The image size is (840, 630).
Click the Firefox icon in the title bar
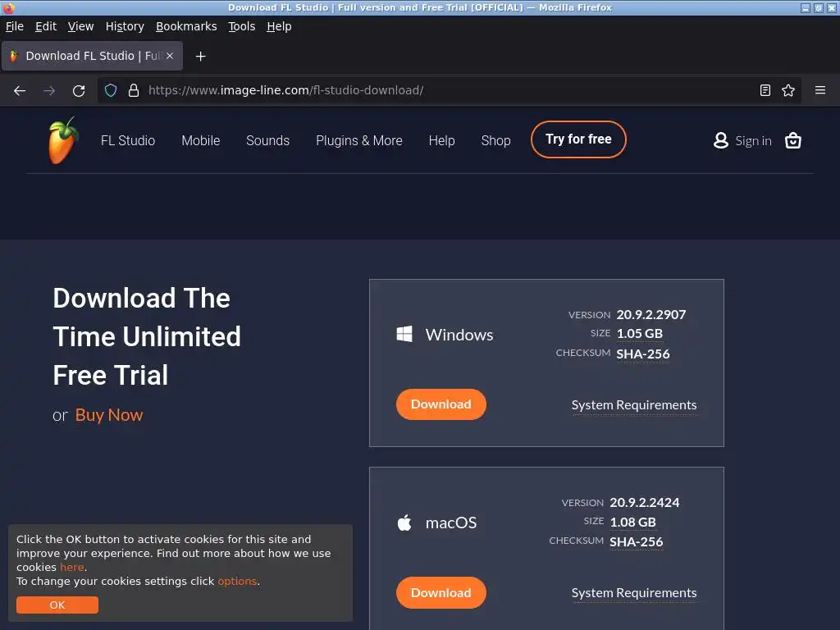pyautogui.click(x=8, y=7)
